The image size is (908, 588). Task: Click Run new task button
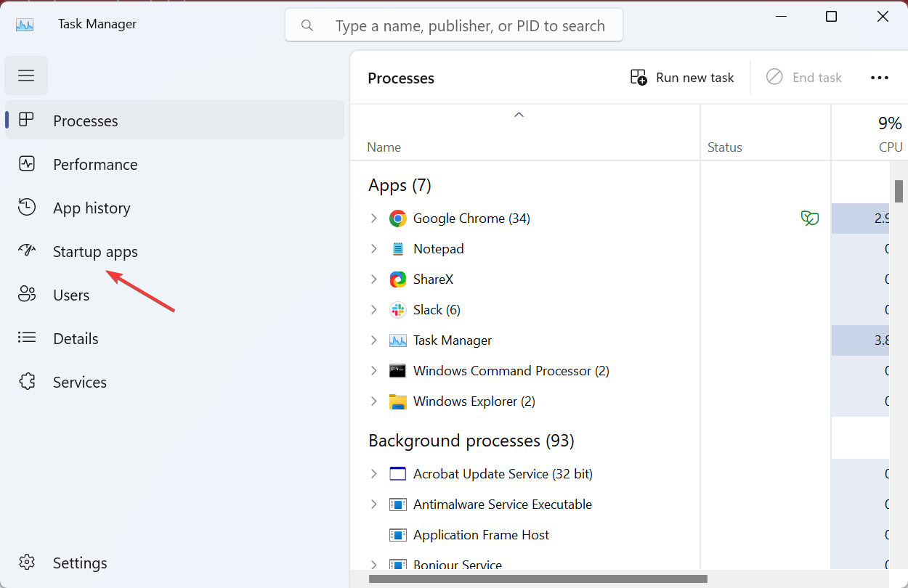[682, 78]
